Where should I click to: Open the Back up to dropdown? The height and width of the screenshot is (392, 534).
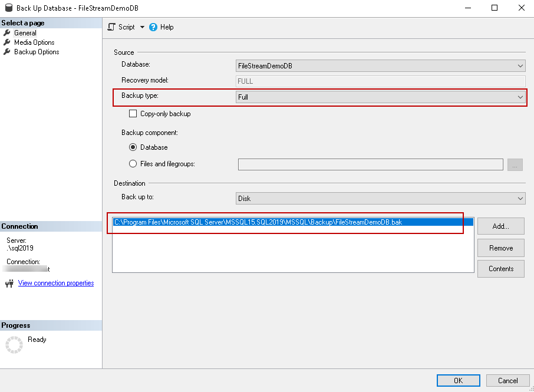point(380,199)
